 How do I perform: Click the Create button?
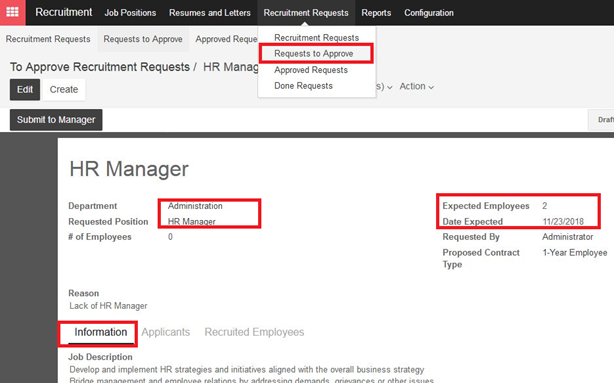pyautogui.click(x=64, y=89)
